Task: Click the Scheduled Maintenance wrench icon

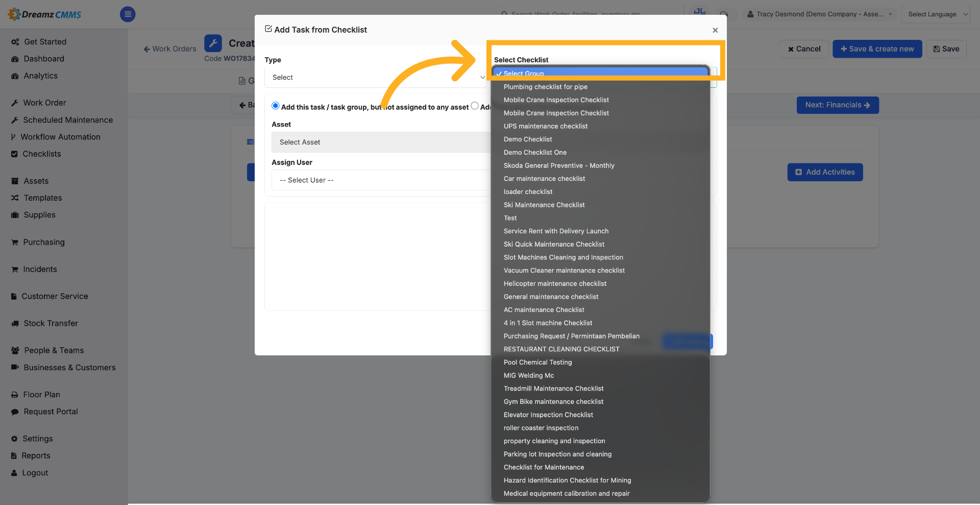Action: coord(15,120)
